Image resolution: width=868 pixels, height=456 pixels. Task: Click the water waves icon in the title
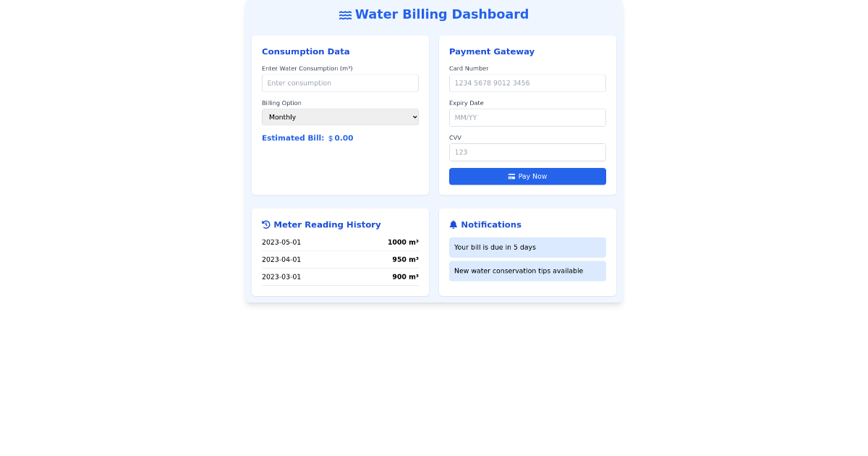(x=345, y=14)
